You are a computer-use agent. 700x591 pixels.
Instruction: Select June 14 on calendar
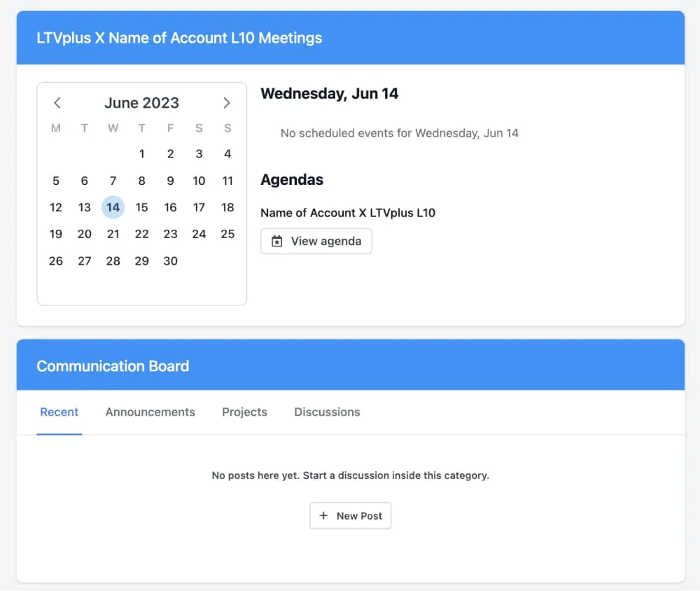pyautogui.click(x=113, y=207)
